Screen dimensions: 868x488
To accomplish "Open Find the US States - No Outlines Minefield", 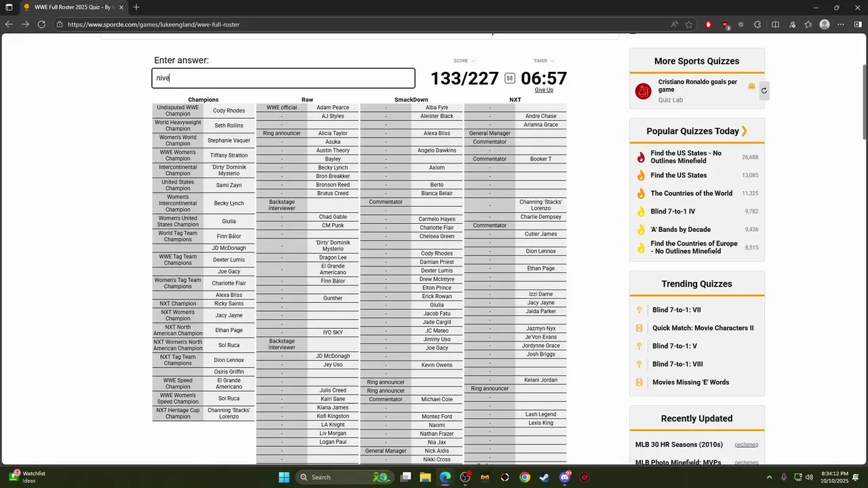I will [686, 157].
